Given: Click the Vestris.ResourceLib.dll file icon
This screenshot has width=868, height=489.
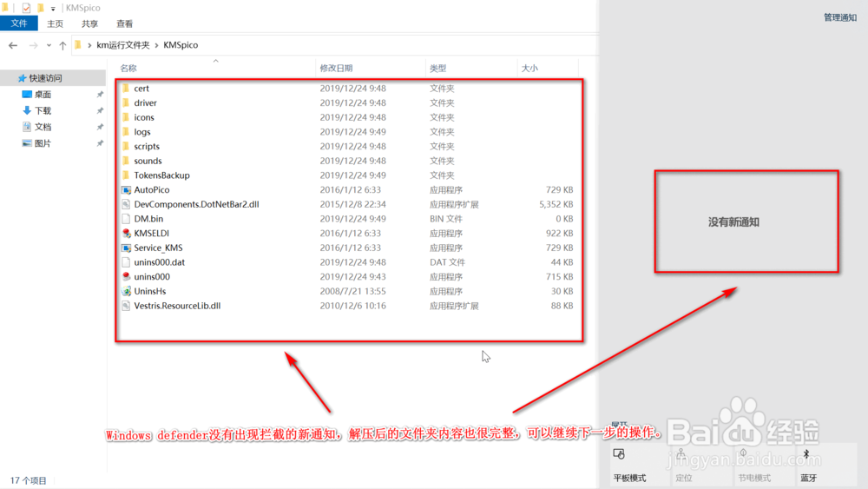Looking at the screenshot, I should point(126,306).
